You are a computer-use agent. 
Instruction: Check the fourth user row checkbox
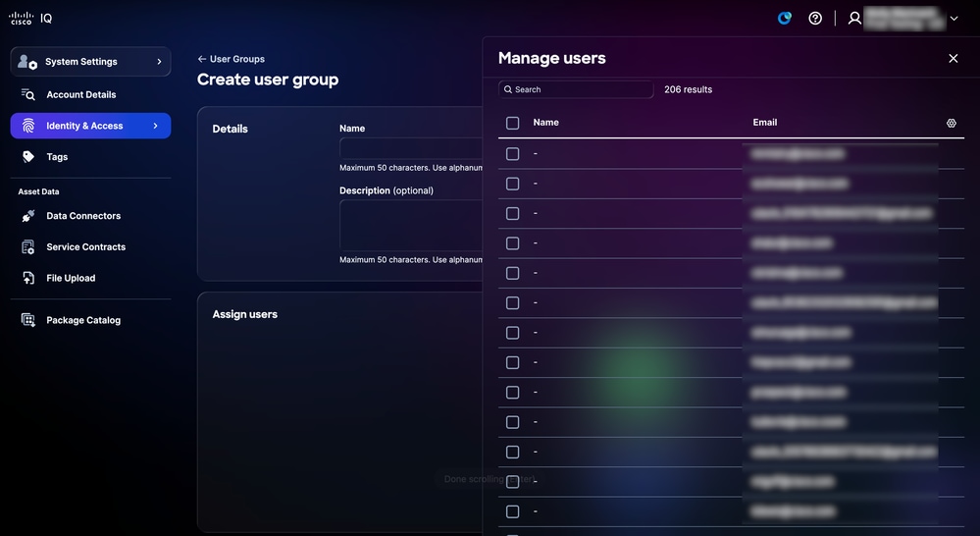point(512,243)
